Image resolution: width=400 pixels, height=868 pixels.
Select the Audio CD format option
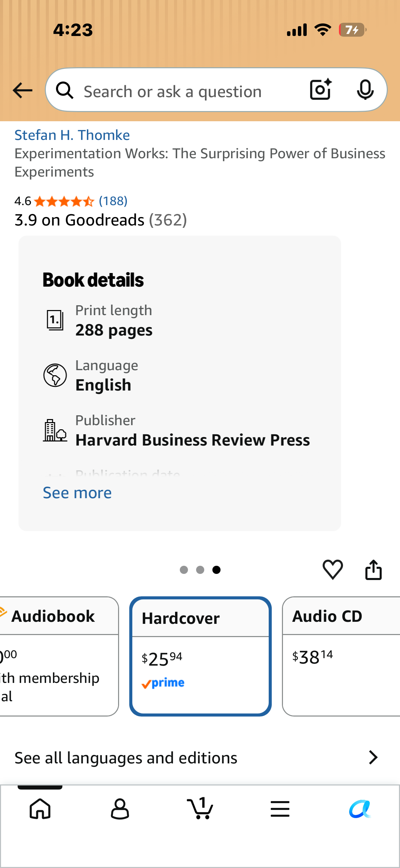click(341, 656)
